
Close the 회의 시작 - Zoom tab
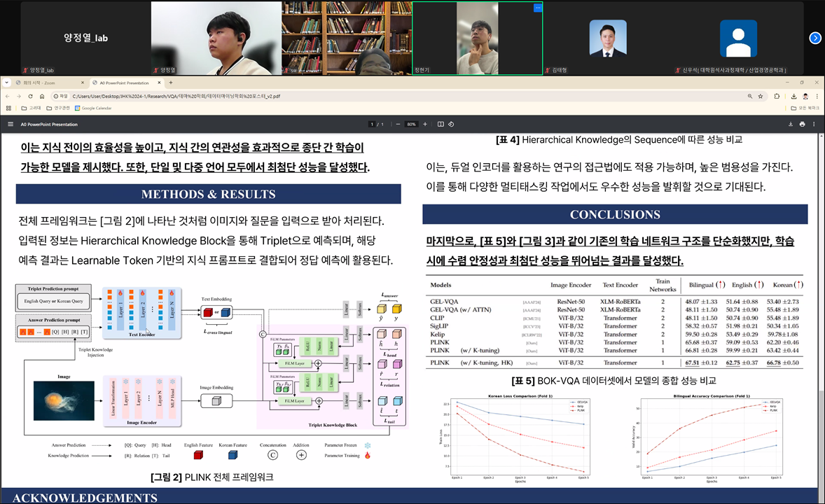coord(82,83)
